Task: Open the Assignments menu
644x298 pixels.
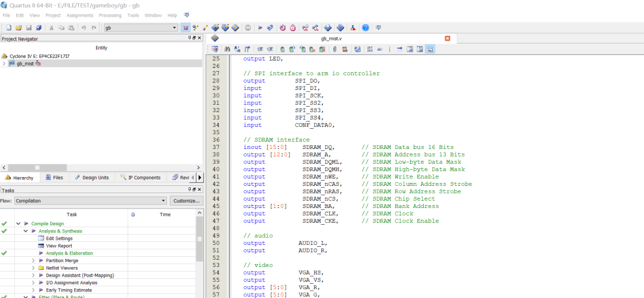Action: [x=80, y=15]
